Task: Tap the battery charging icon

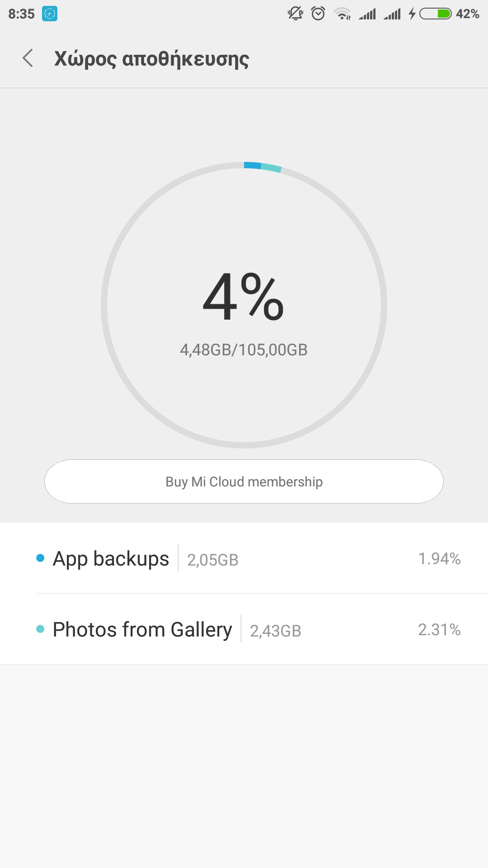Action: click(x=435, y=14)
